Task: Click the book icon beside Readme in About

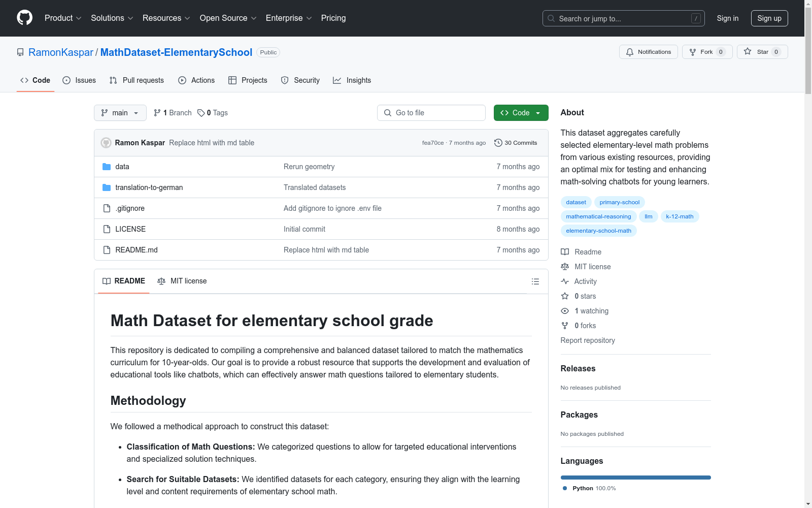Action: pyautogui.click(x=565, y=252)
